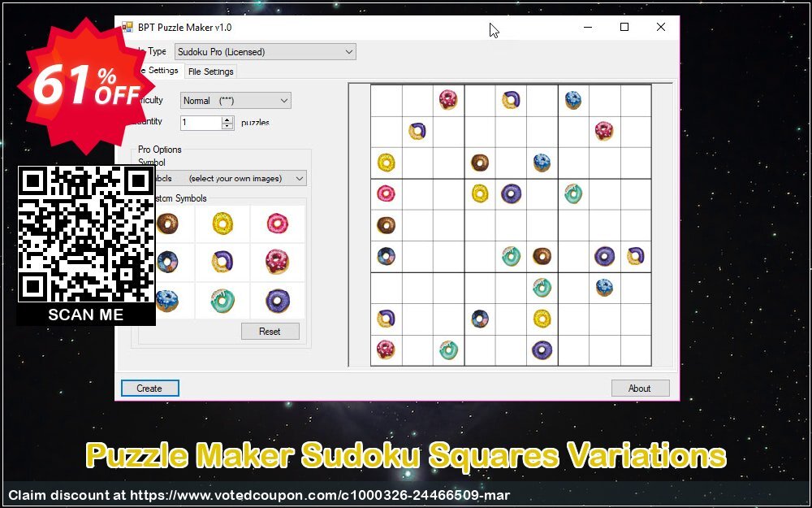Click the Create button
Viewport: 812px width, 508px height.
coord(149,389)
